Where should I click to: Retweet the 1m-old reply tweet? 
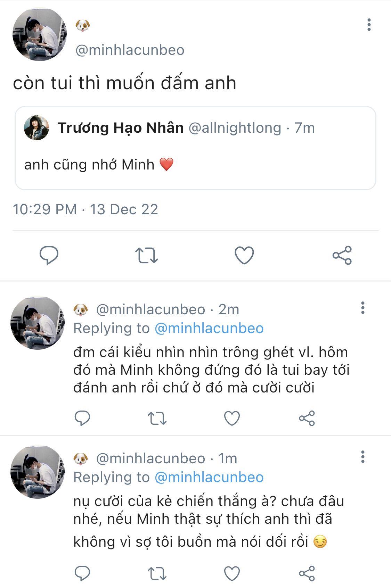157,573
